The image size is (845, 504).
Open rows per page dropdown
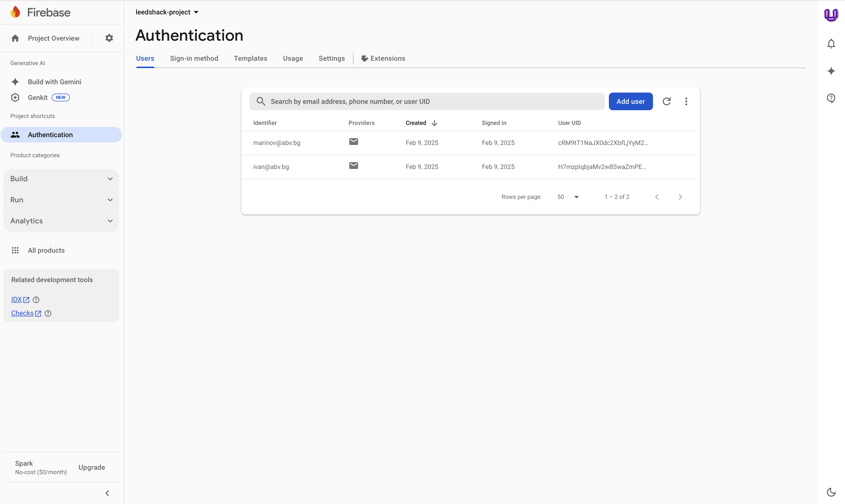tap(568, 197)
